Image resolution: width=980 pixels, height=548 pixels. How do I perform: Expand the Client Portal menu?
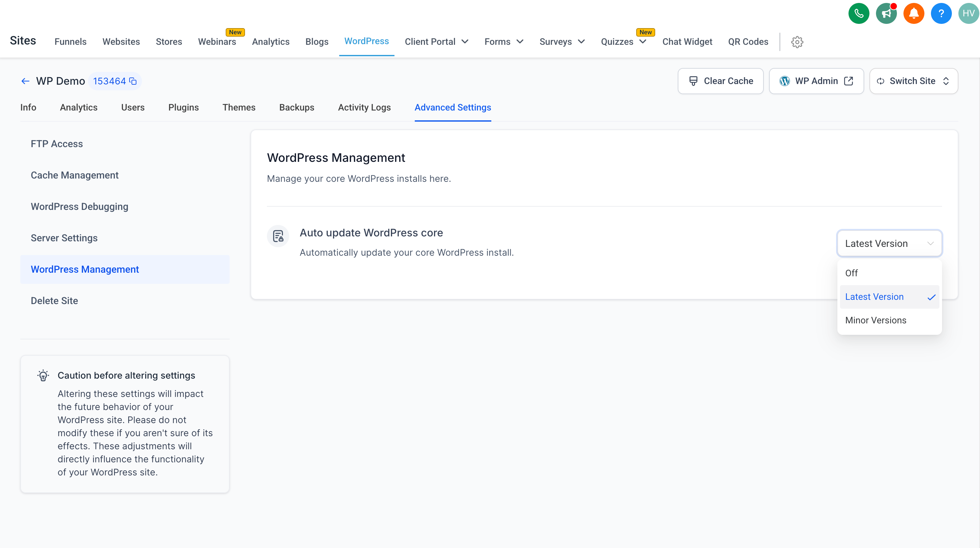pyautogui.click(x=436, y=42)
